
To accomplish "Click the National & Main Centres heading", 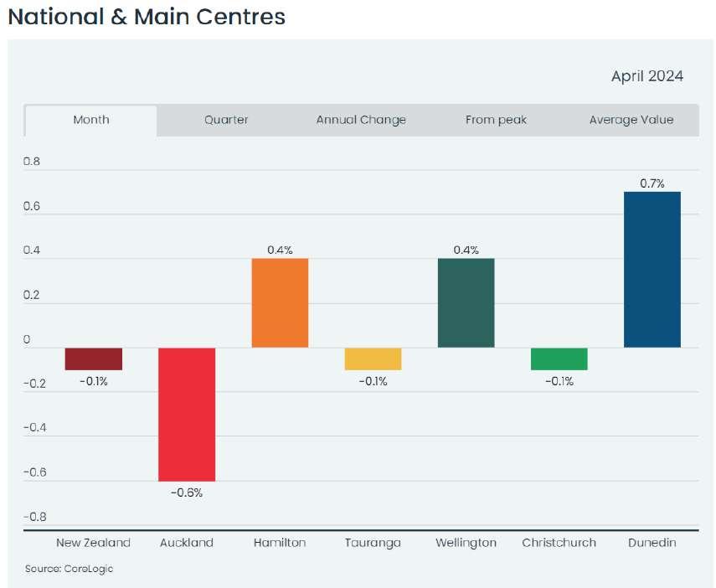I will tap(147, 17).
